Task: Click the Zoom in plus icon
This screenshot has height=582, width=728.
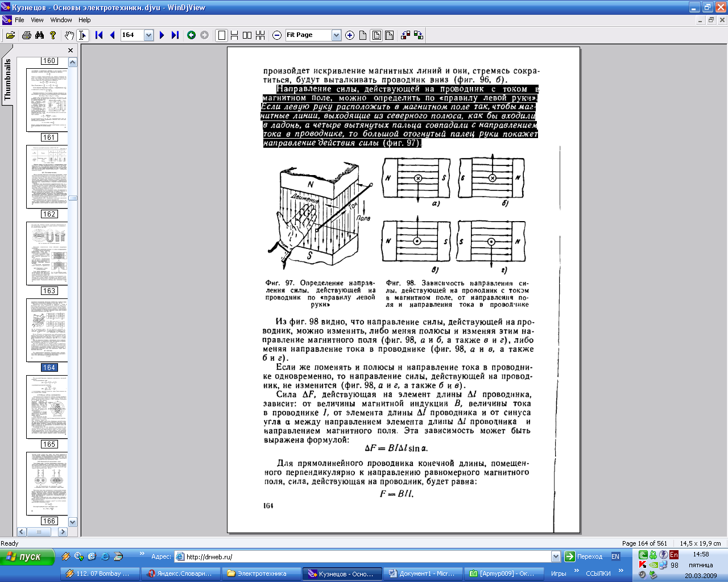Action: (350, 35)
